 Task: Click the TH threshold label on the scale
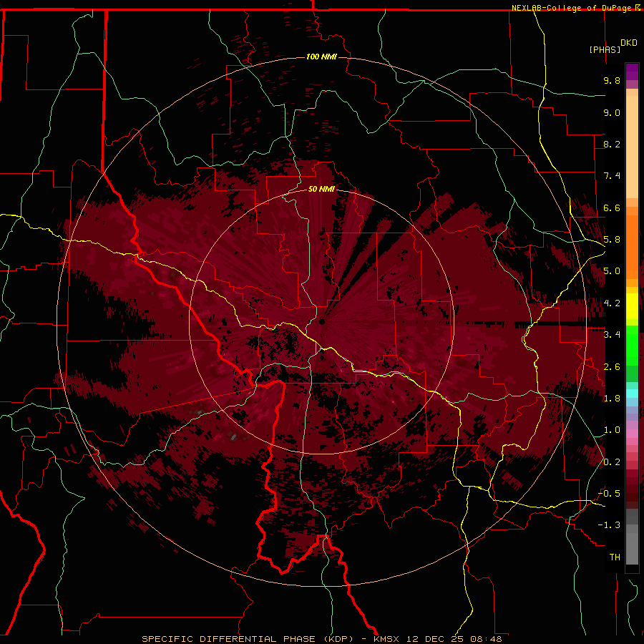coord(615,557)
